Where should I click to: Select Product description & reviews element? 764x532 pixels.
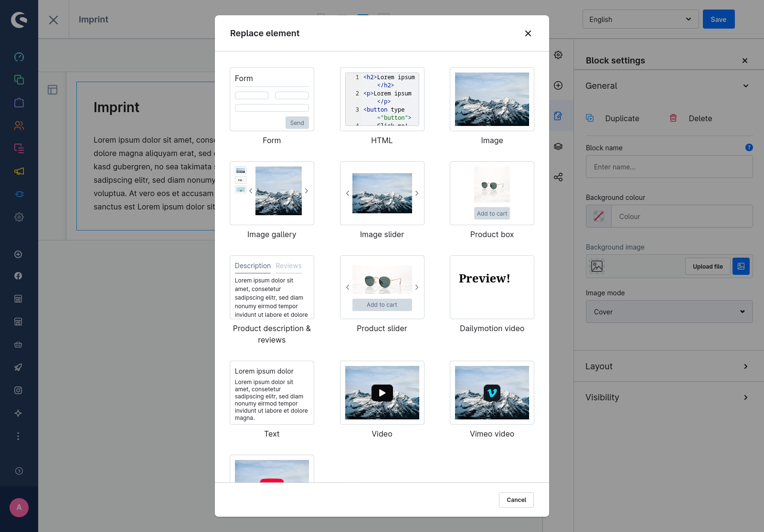tap(272, 287)
